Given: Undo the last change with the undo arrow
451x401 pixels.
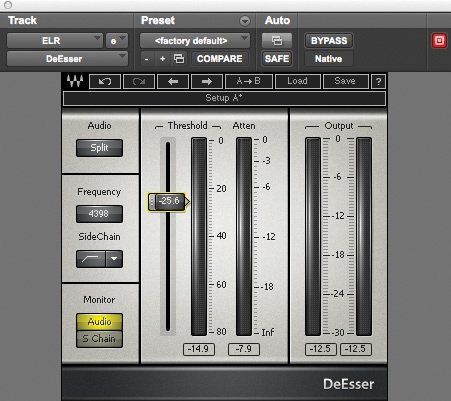Looking at the screenshot, I should click(105, 81).
